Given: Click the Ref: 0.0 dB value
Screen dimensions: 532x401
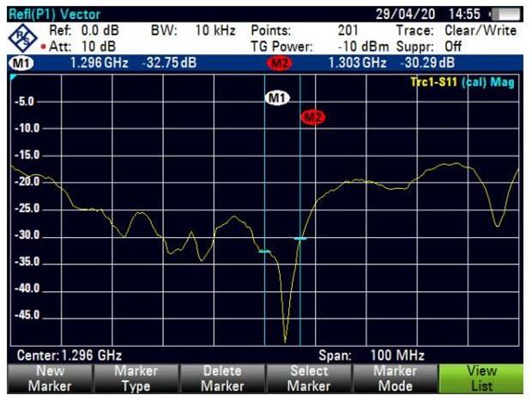Looking at the screenshot, I should point(84,31).
